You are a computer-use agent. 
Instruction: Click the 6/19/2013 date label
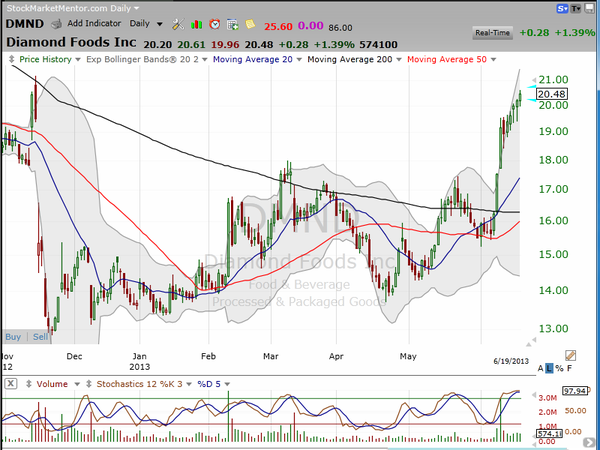point(511,361)
